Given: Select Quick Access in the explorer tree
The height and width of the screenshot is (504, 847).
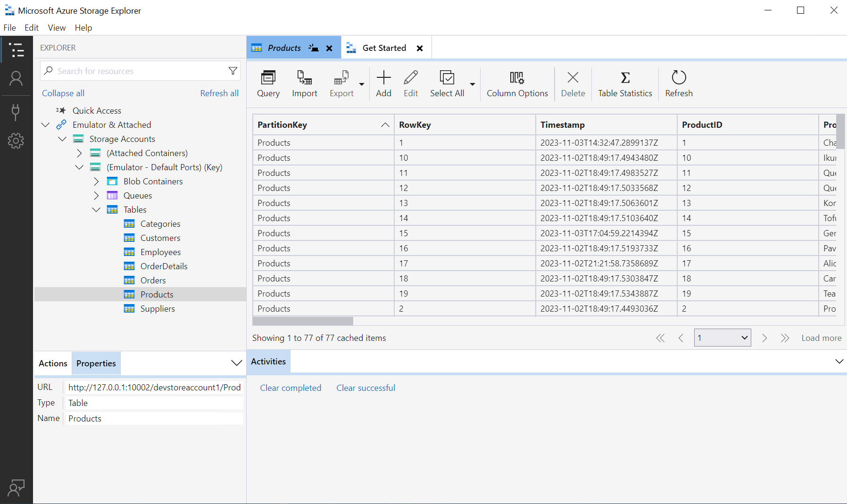Looking at the screenshot, I should pos(97,111).
